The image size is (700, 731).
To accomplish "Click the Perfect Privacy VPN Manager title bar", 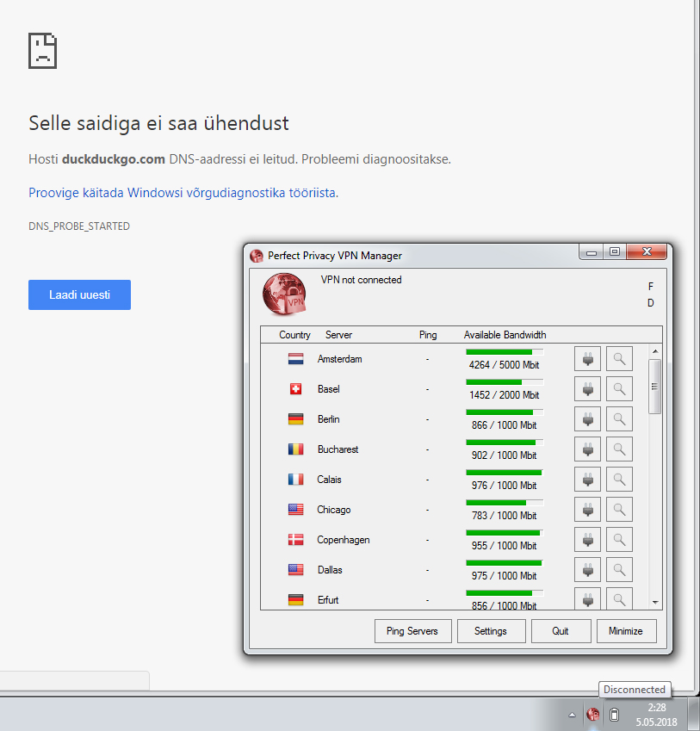I will coord(412,256).
